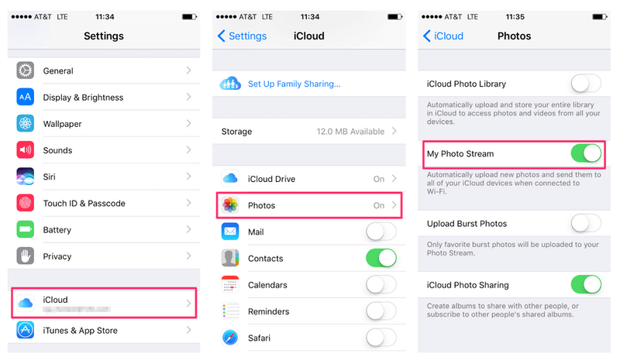Open the iCloud row in Settings
This screenshot has width=620, height=364.
[104, 303]
